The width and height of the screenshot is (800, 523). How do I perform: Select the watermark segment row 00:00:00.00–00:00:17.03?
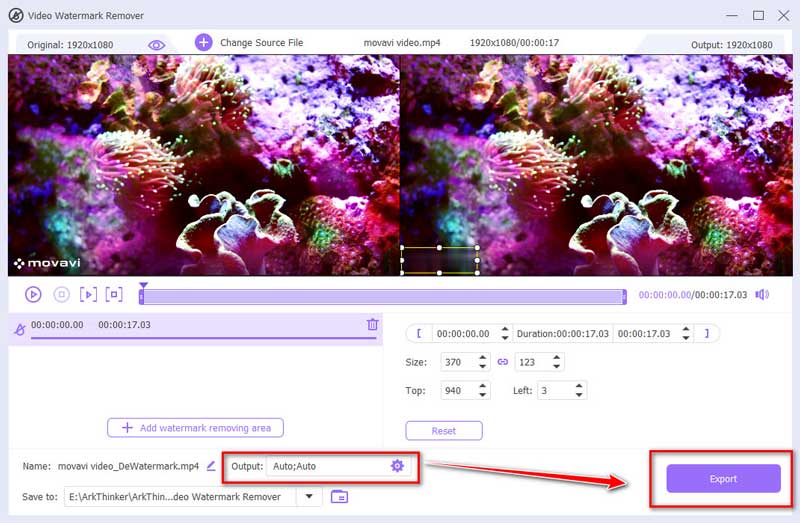[195, 329]
